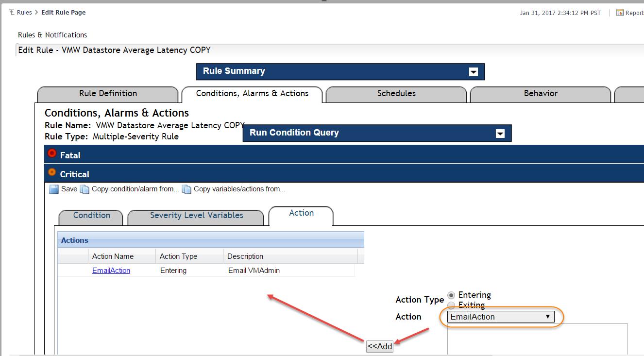Select the Entering action type
644x356 pixels.
click(451, 295)
